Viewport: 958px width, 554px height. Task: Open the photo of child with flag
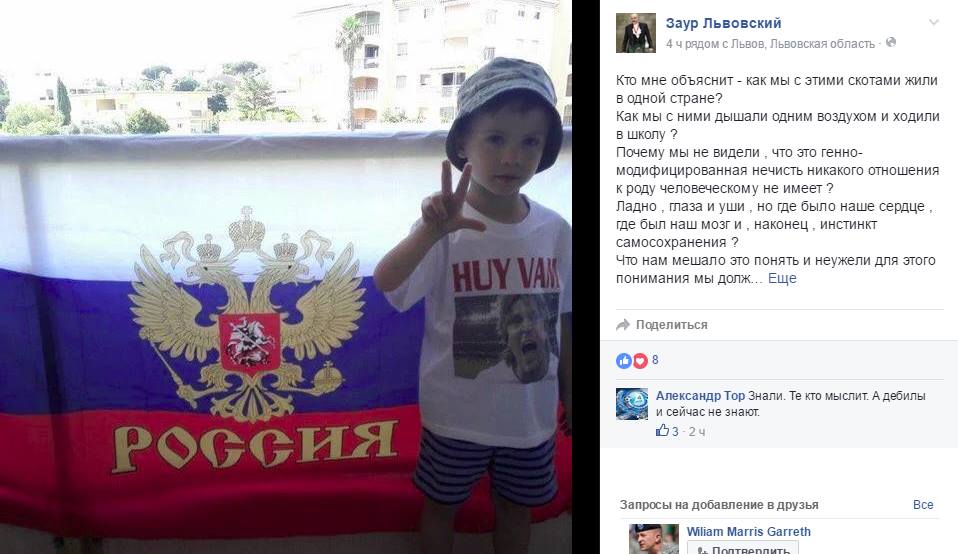pos(286,277)
